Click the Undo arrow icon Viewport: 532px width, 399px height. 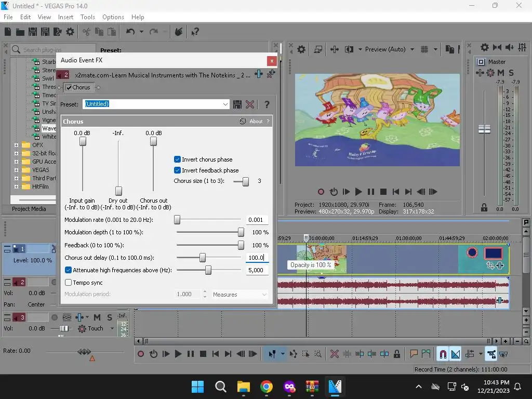point(130,32)
